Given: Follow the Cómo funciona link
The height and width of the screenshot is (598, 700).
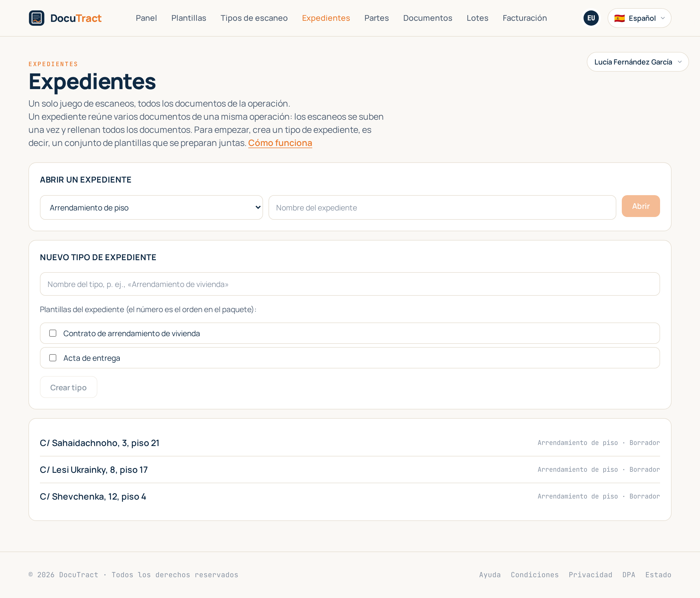Looking at the screenshot, I should pyautogui.click(x=280, y=143).
